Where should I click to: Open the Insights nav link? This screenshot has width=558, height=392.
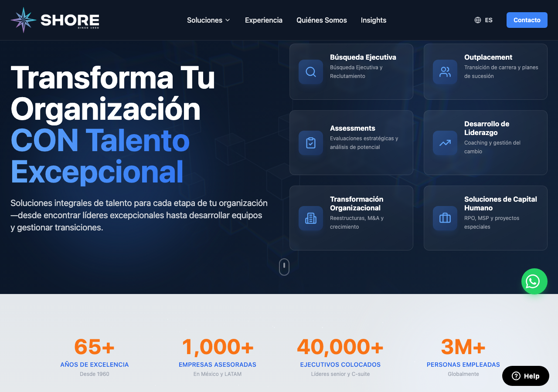click(374, 20)
